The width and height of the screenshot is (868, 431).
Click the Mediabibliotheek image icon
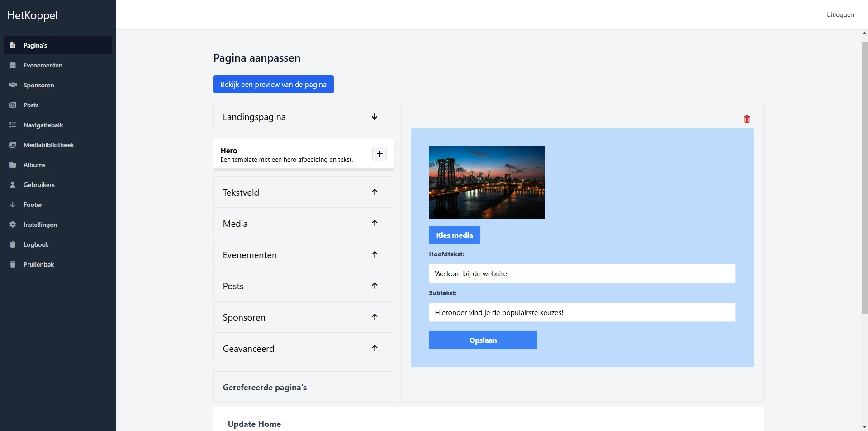(13, 145)
